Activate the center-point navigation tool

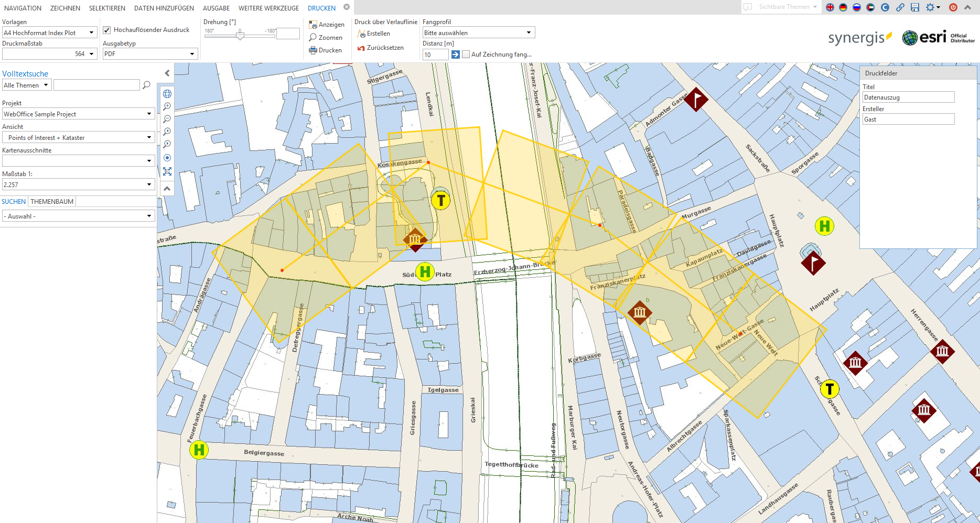[167, 158]
